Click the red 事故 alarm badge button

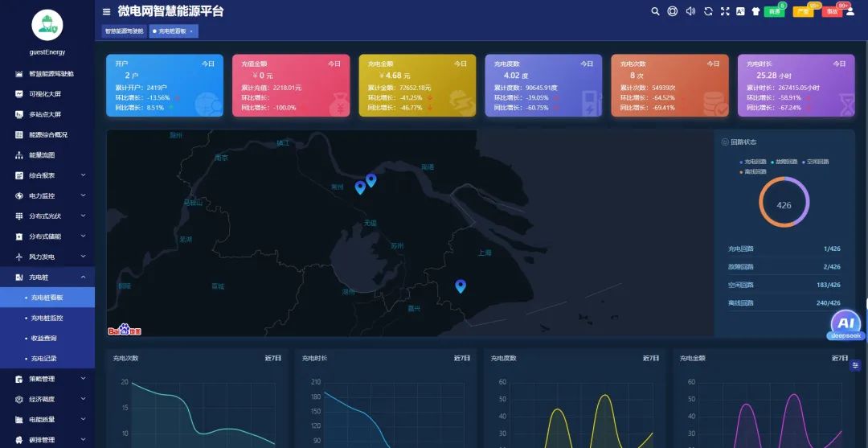click(x=832, y=11)
